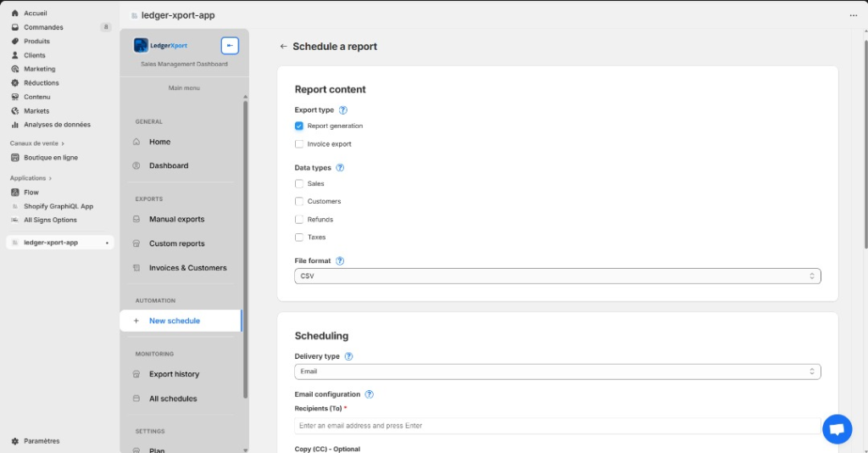Click the help icon beside Email configuration
This screenshot has width=868, height=453.
[x=369, y=394]
